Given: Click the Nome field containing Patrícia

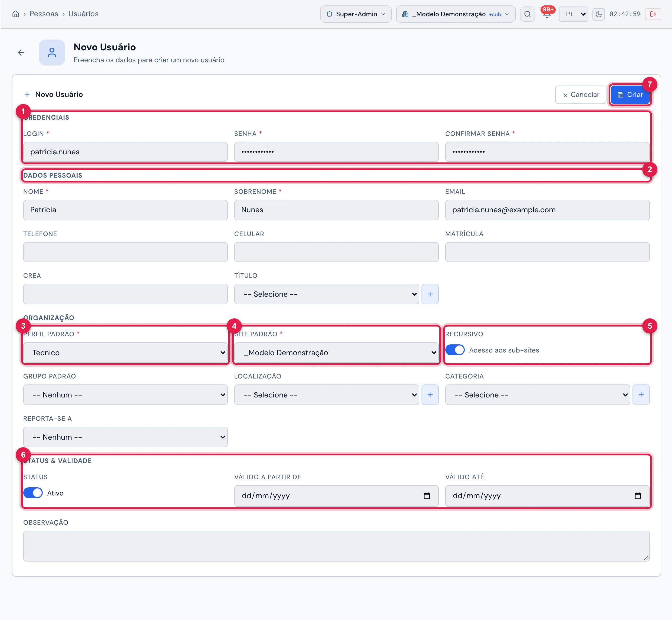Looking at the screenshot, I should [x=125, y=210].
